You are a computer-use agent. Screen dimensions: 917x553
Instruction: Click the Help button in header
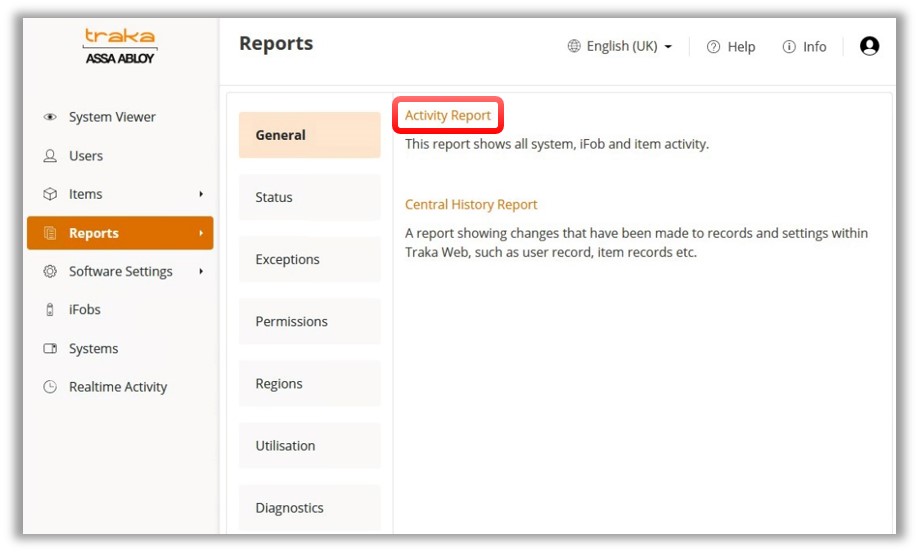pos(731,47)
